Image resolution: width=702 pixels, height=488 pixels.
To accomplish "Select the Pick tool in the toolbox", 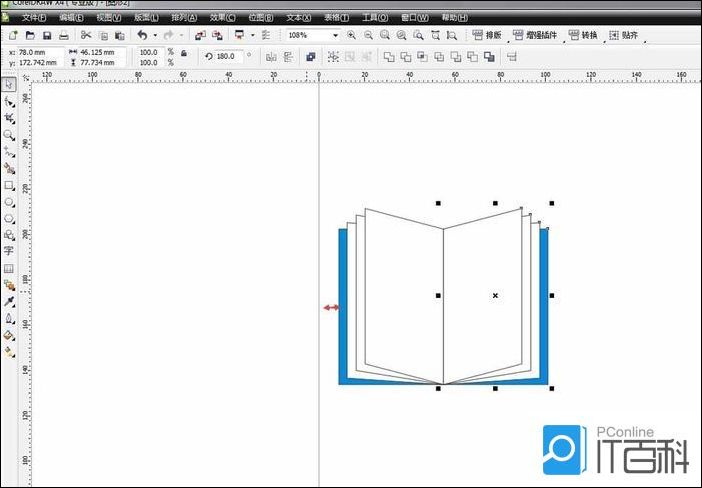I will [9, 84].
